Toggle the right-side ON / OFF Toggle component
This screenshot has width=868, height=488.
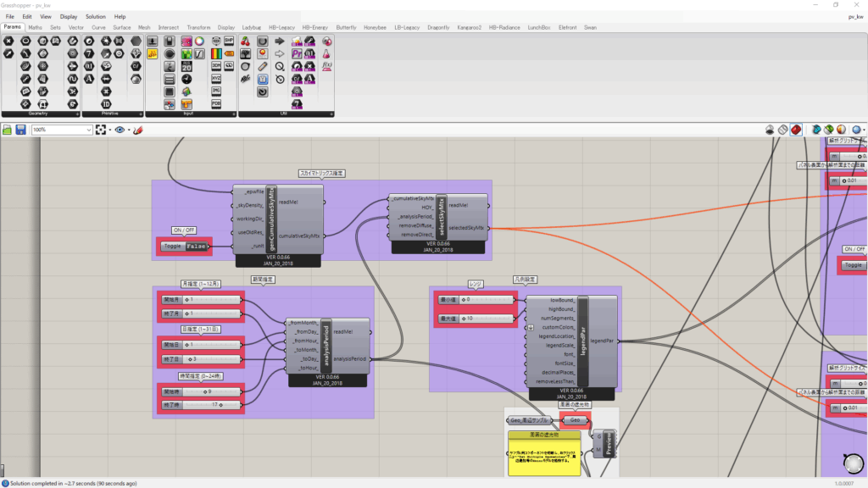point(854,265)
